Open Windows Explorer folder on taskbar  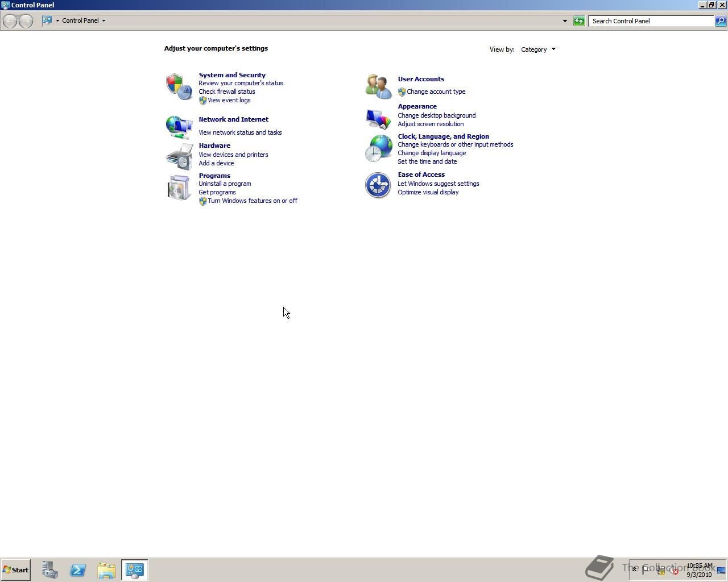click(x=106, y=570)
